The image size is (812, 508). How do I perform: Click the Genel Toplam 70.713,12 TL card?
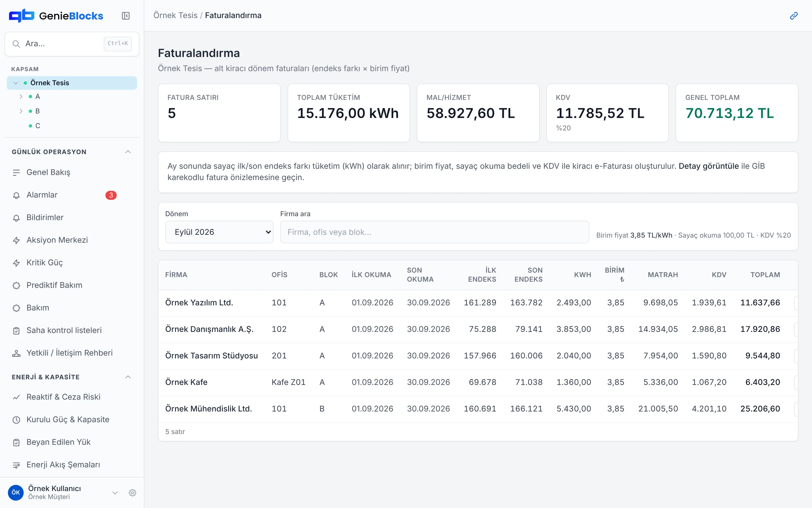[x=736, y=113]
